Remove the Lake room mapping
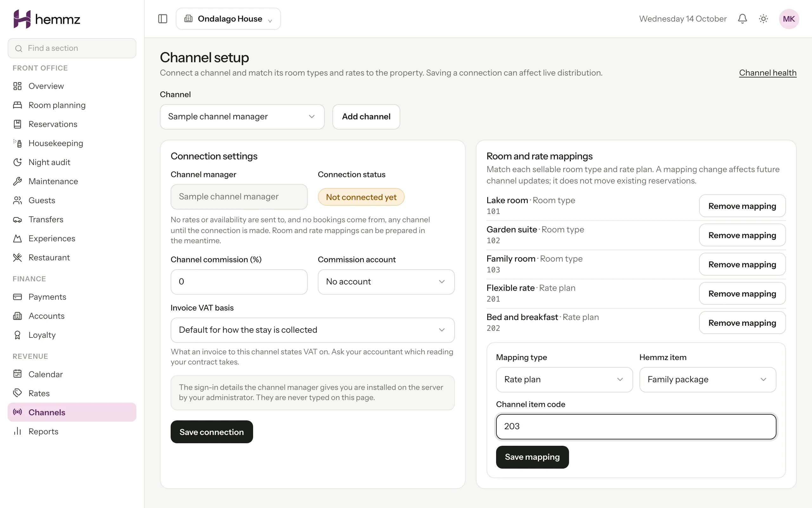The width and height of the screenshot is (812, 508). [x=742, y=206]
